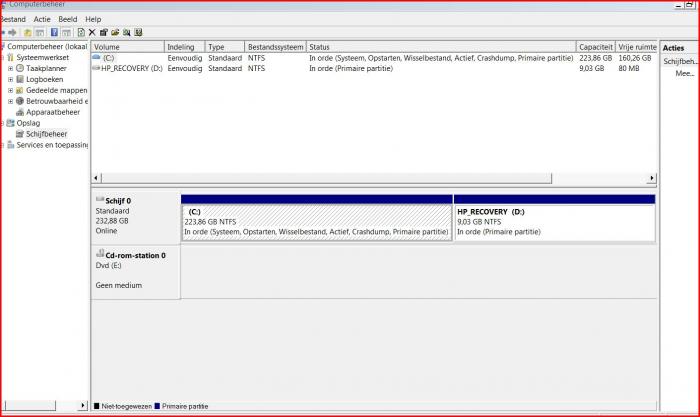
Task: Click the black Niet-toegewezen legend swatch
Action: click(x=96, y=406)
